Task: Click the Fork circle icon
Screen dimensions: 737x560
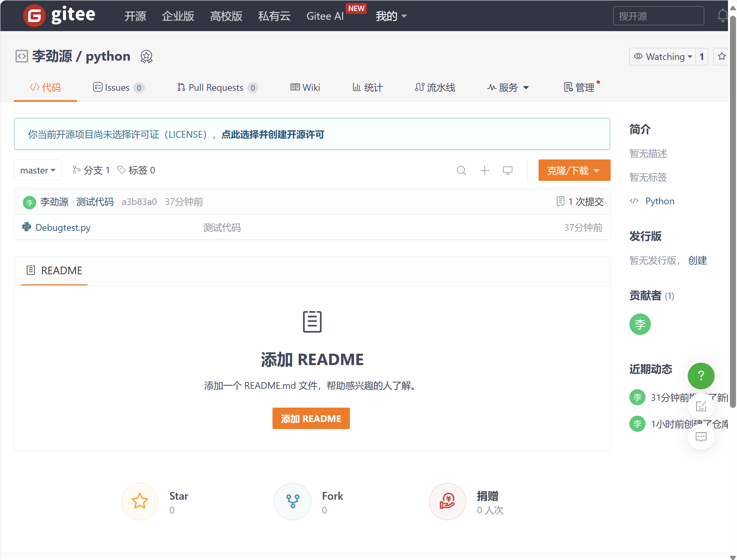Action: coord(292,501)
